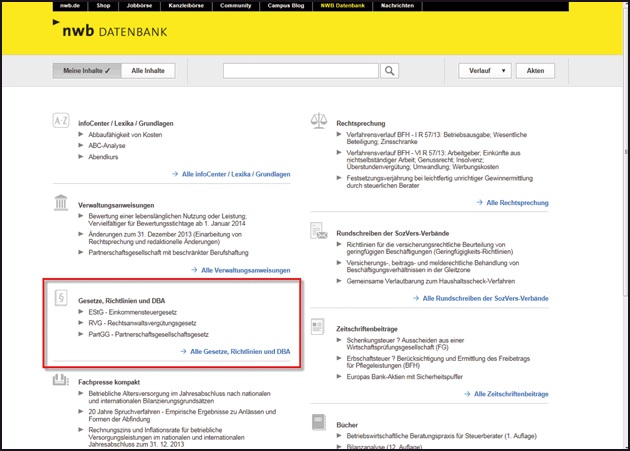The width and height of the screenshot is (630, 451).
Task: Click the magnifier search button
Action: pyautogui.click(x=389, y=71)
